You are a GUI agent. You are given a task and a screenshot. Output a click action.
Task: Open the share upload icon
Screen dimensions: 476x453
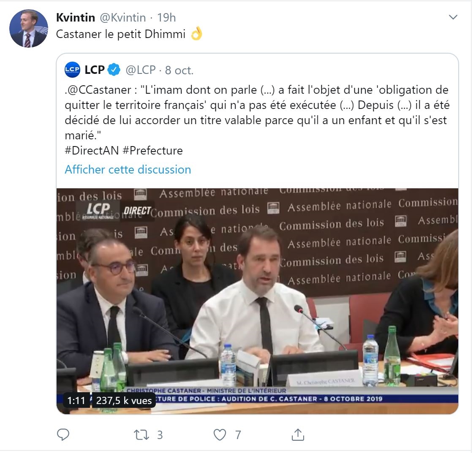[298, 434]
